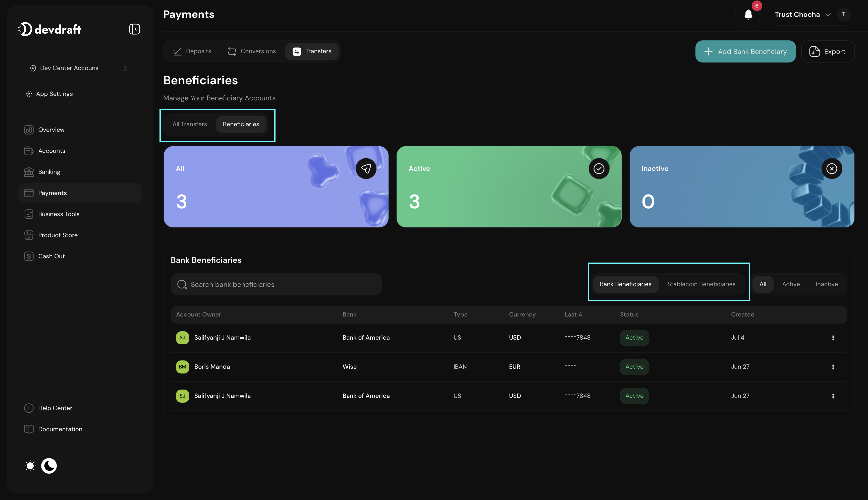Open the notification bell
This screenshot has height=500, width=868.
[748, 14]
